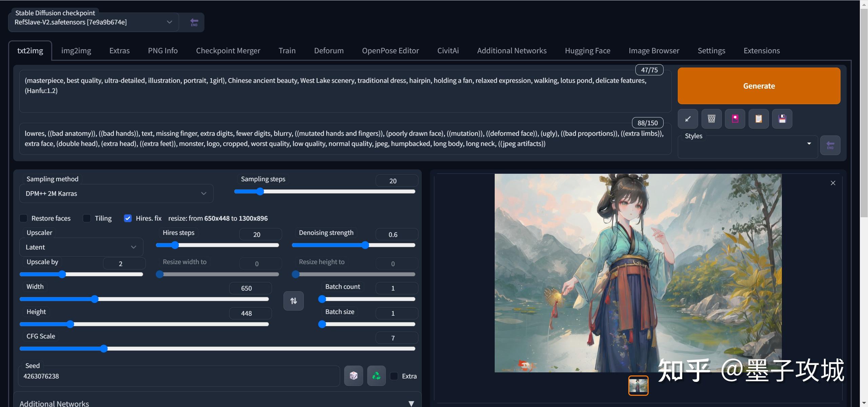
Task: Click the trash icon to clear prompt
Action: tap(711, 119)
